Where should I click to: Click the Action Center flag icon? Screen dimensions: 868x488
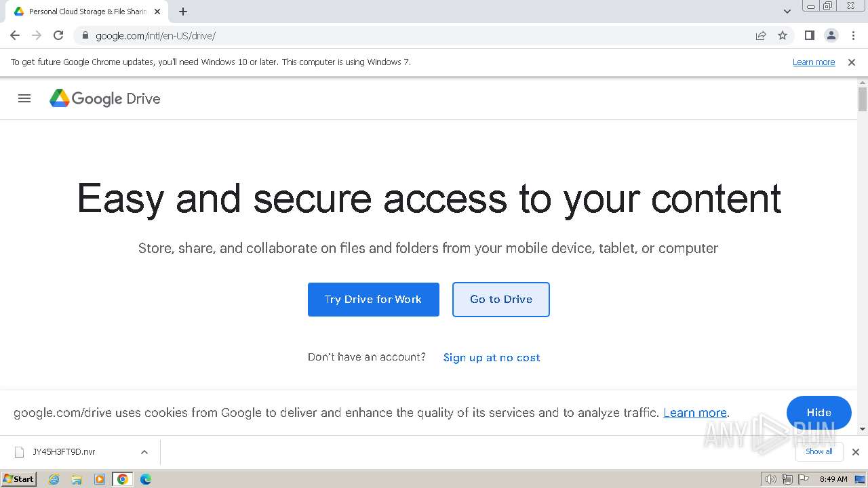[803, 479]
